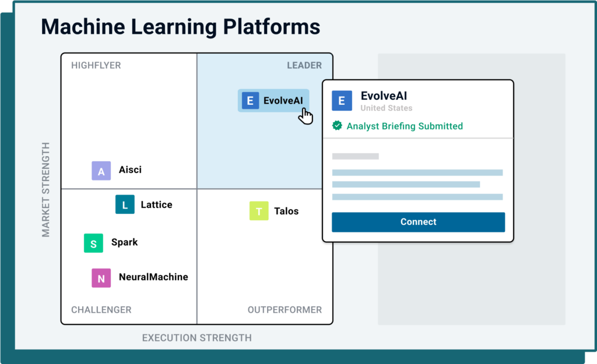
Task: Select the purple Aisci A icon
Action: click(x=101, y=171)
